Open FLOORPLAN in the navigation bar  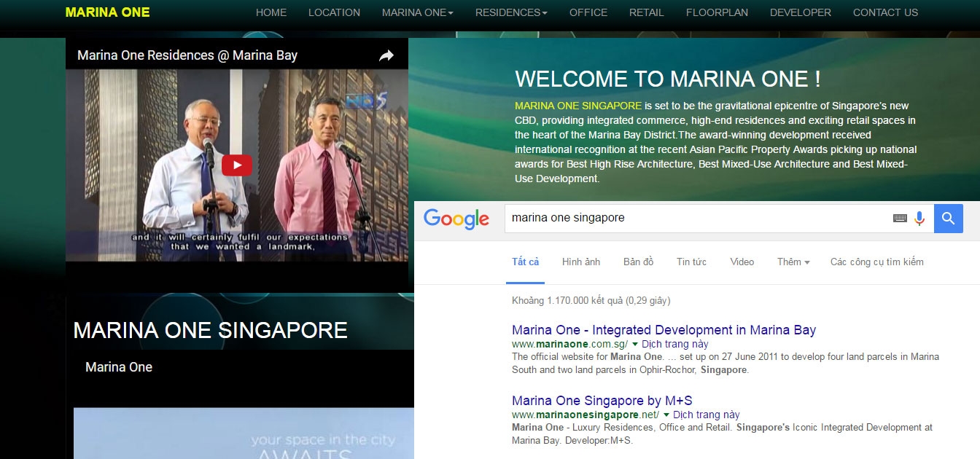pyautogui.click(x=717, y=12)
